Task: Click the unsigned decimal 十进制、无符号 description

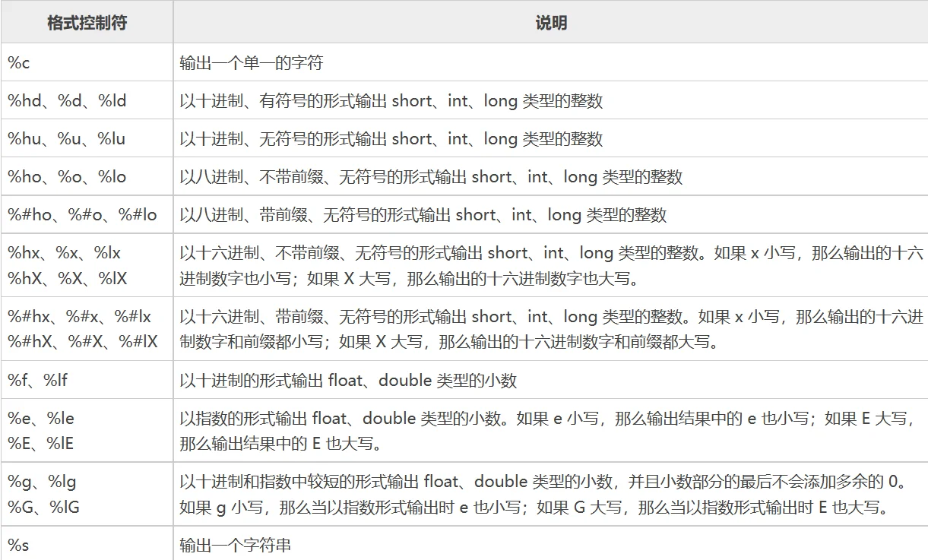Action: [391, 138]
